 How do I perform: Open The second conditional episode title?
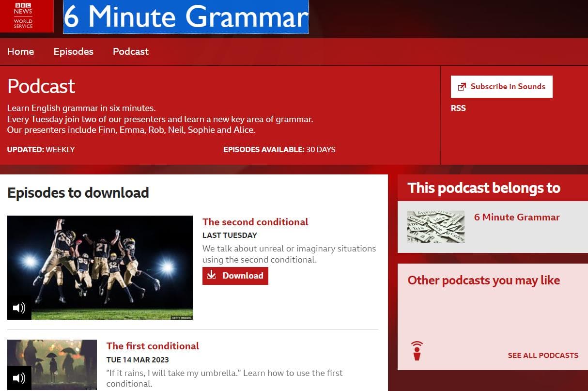pyautogui.click(x=255, y=222)
